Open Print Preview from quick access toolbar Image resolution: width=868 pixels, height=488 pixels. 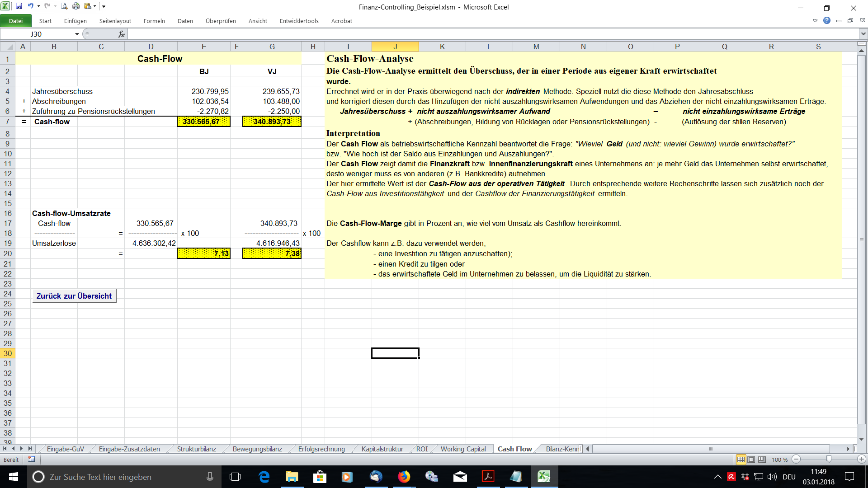[64, 6]
